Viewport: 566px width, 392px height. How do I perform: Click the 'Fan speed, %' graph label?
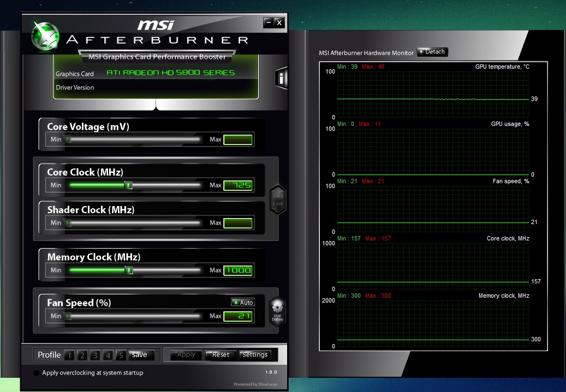coord(511,182)
